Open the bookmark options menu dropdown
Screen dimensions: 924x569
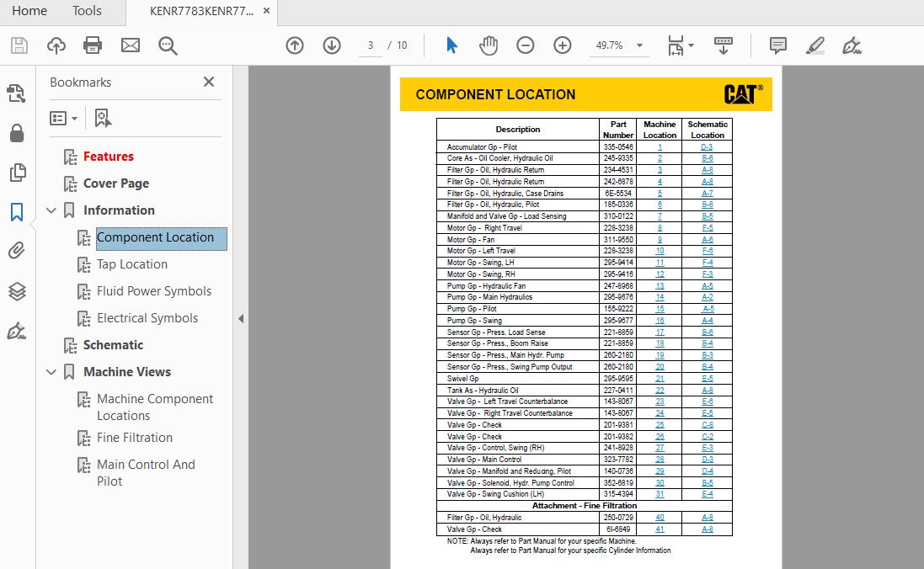64,119
